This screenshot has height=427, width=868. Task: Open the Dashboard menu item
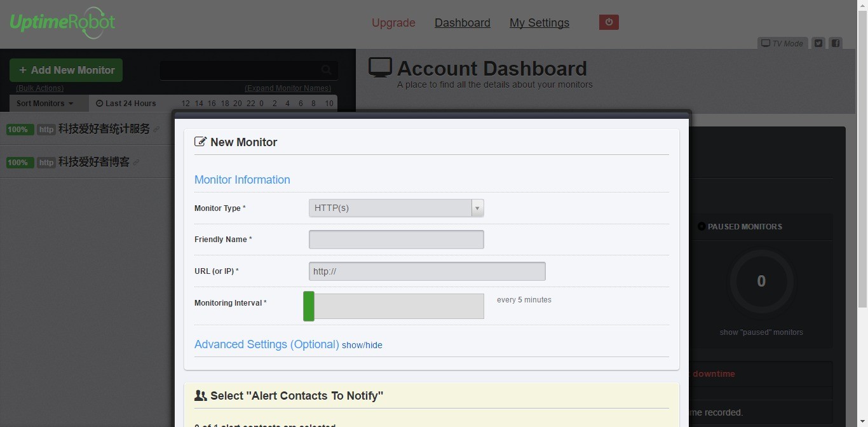point(463,23)
